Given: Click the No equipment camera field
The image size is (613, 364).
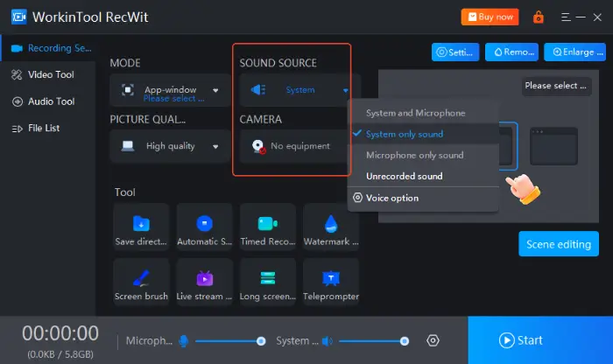Looking at the screenshot, I should (294, 146).
